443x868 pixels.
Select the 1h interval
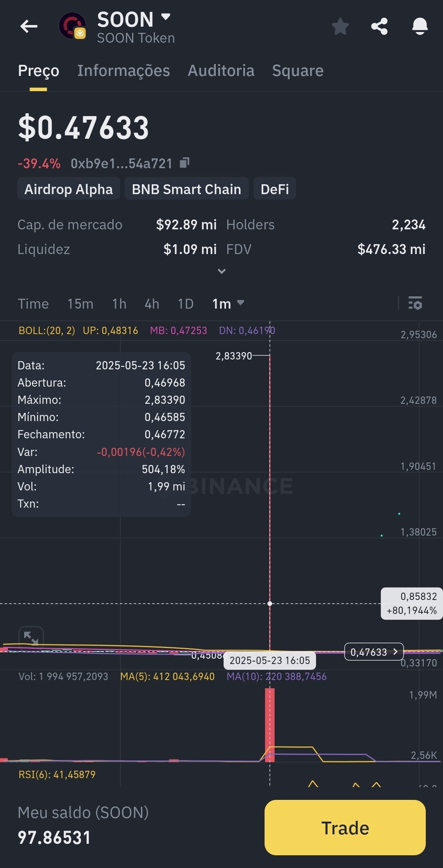tap(119, 304)
